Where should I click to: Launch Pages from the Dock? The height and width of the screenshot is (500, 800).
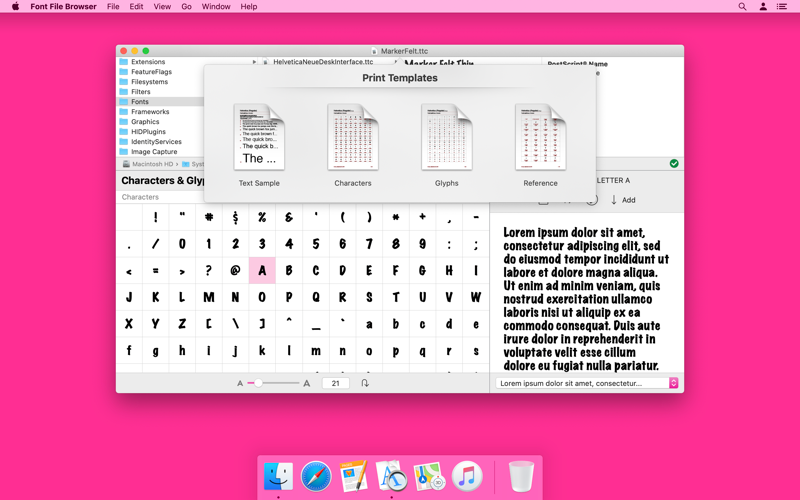click(x=354, y=476)
